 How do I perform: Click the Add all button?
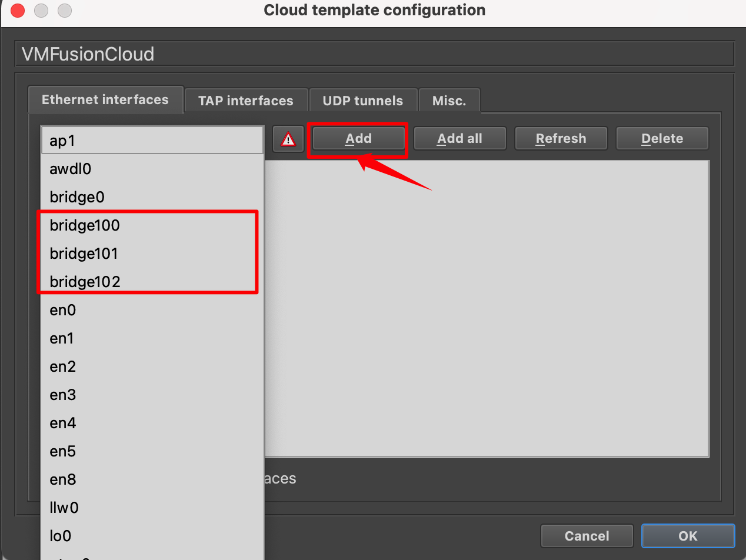459,139
